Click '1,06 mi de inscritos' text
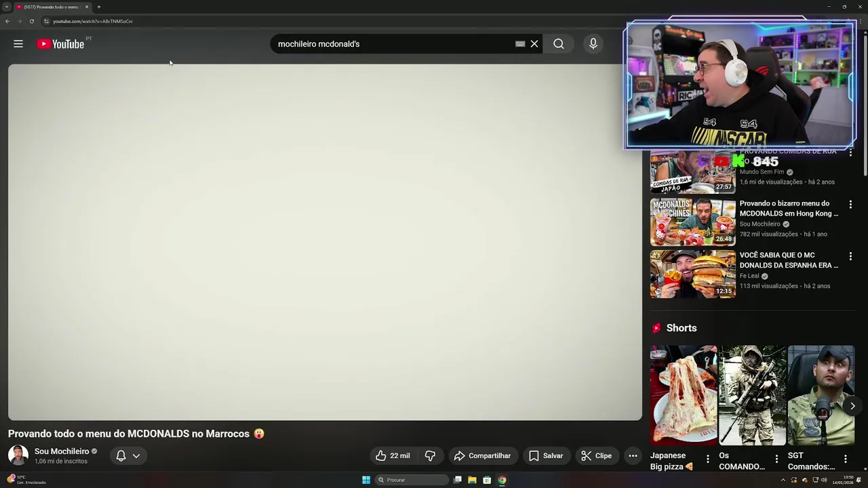This screenshot has width=868, height=488. 61,462
